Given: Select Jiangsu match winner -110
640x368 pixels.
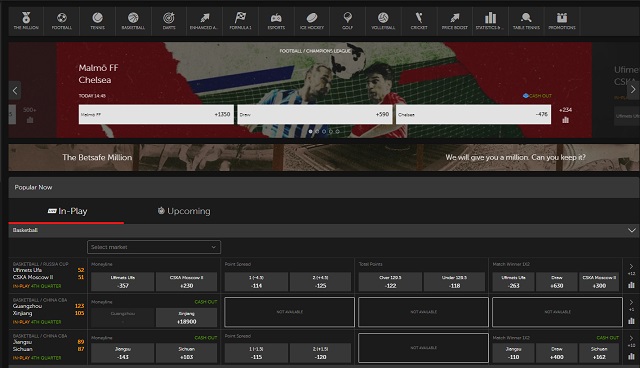Looking at the screenshot, I should click(513, 353).
